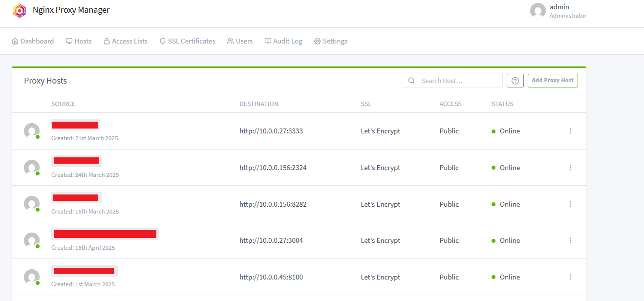
Task: Go to SSL Certificates page
Action: pyautogui.click(x=187, y=42)
